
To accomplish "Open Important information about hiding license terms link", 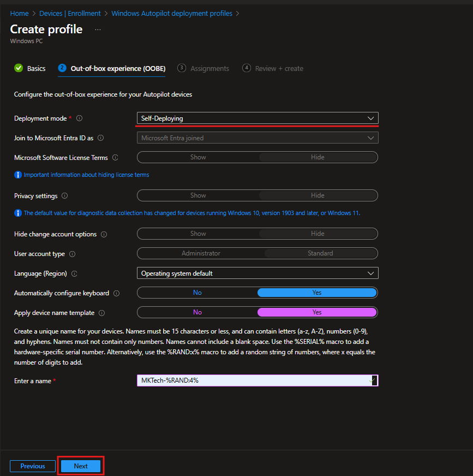I will click(86, 175).
